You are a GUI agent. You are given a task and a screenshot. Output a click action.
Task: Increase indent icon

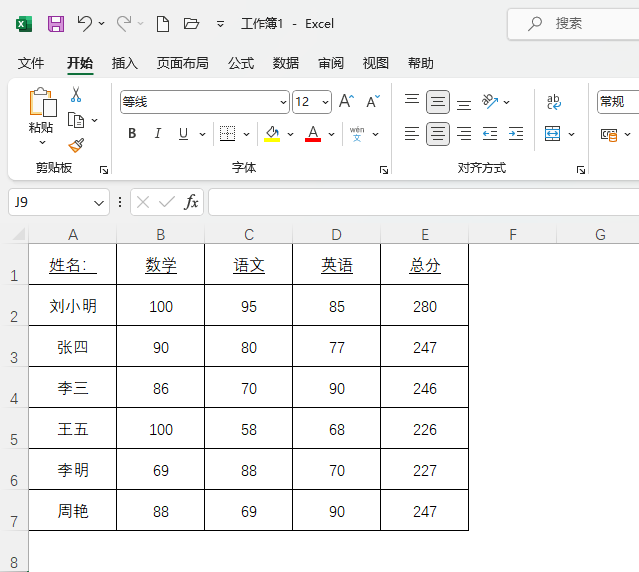click(516, 134)
